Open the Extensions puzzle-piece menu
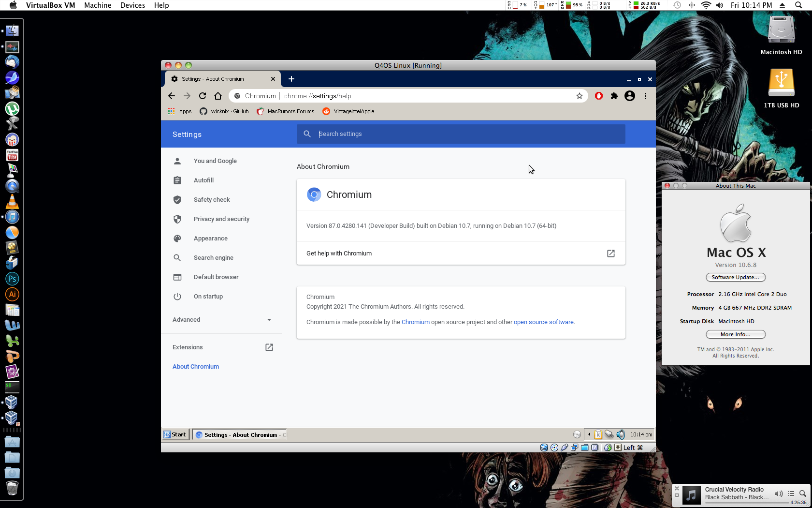The height and width of the screenshot is (508, 812). click(614, 96)
